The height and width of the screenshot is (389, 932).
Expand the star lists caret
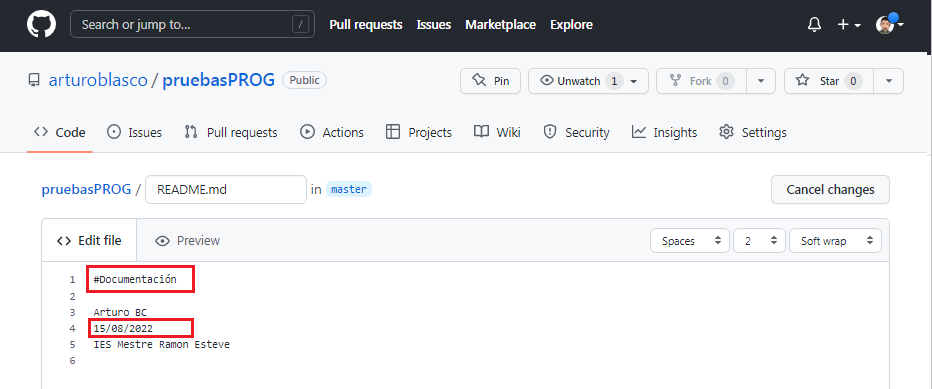889,81
